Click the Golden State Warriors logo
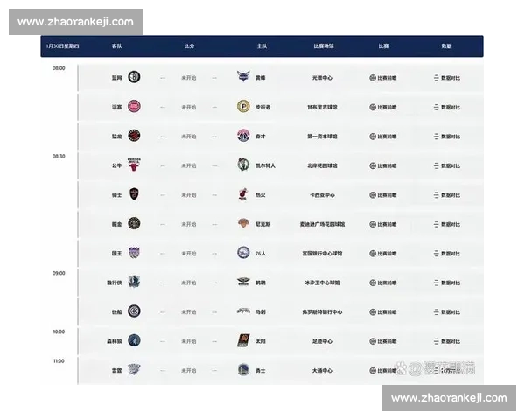Screen dimensions: 525x420 tap(243, 370)
